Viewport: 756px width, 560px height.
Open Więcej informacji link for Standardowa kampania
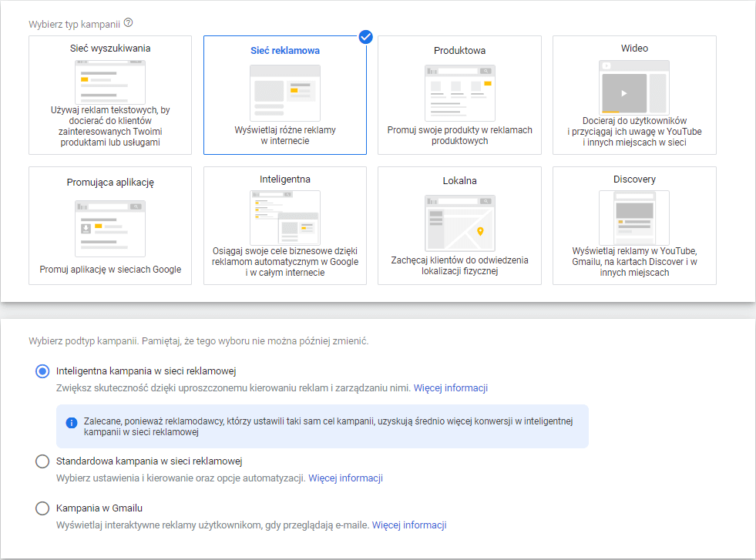click(345, 478)
